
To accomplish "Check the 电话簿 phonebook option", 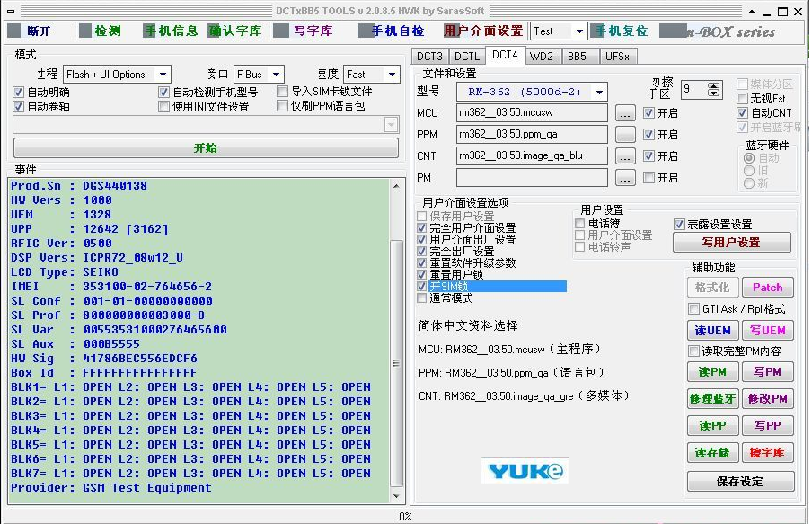I will point(580,224).
